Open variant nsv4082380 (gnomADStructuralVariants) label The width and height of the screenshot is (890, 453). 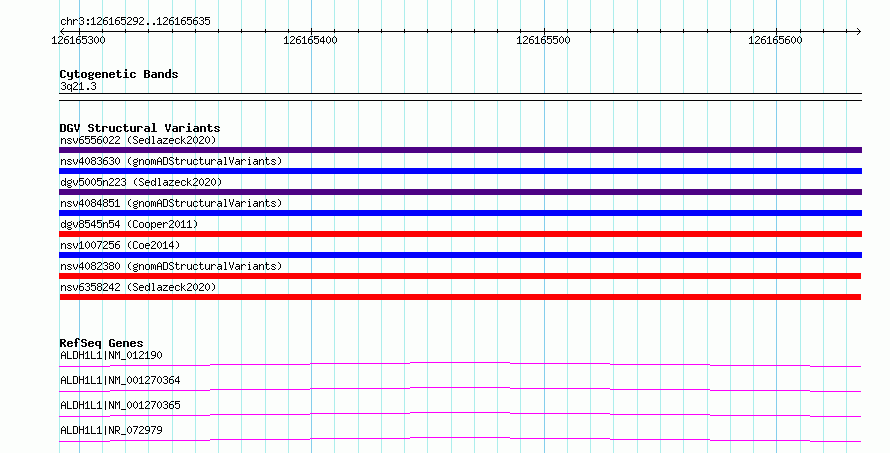(171, 266)
